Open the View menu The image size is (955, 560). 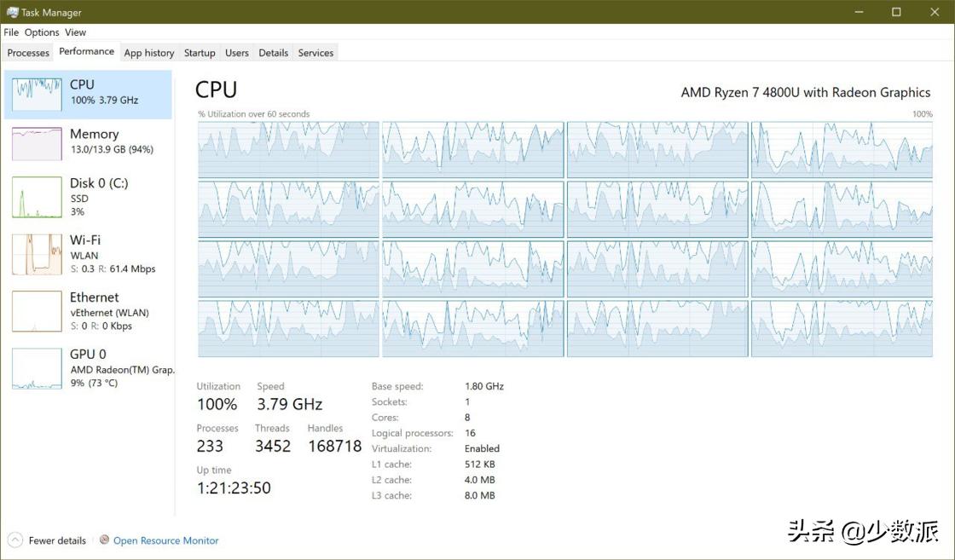tap(76, 32)
